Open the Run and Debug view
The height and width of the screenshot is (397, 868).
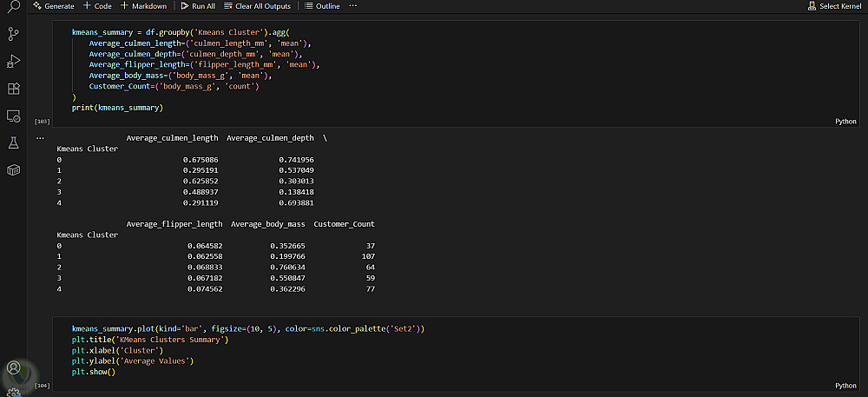pos(13,61)
